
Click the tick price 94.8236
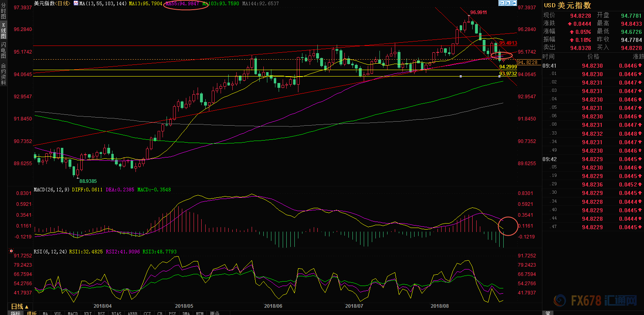(x=592, y=184)
